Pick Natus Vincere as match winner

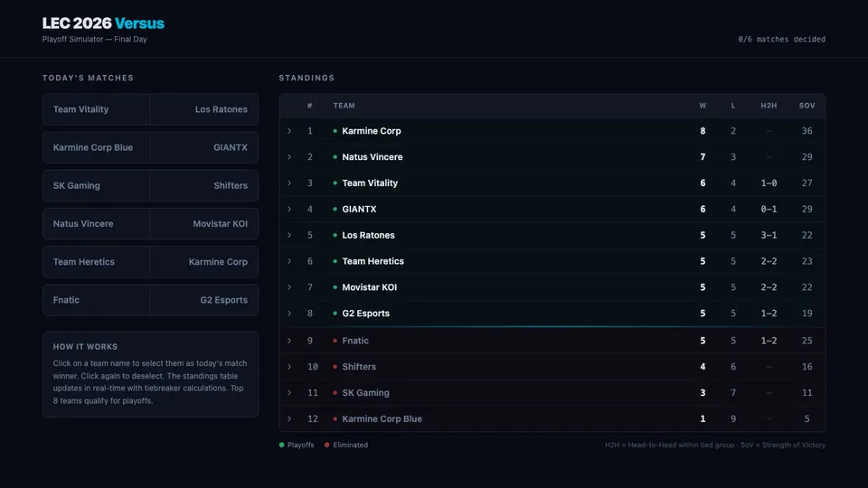(97, 224)
